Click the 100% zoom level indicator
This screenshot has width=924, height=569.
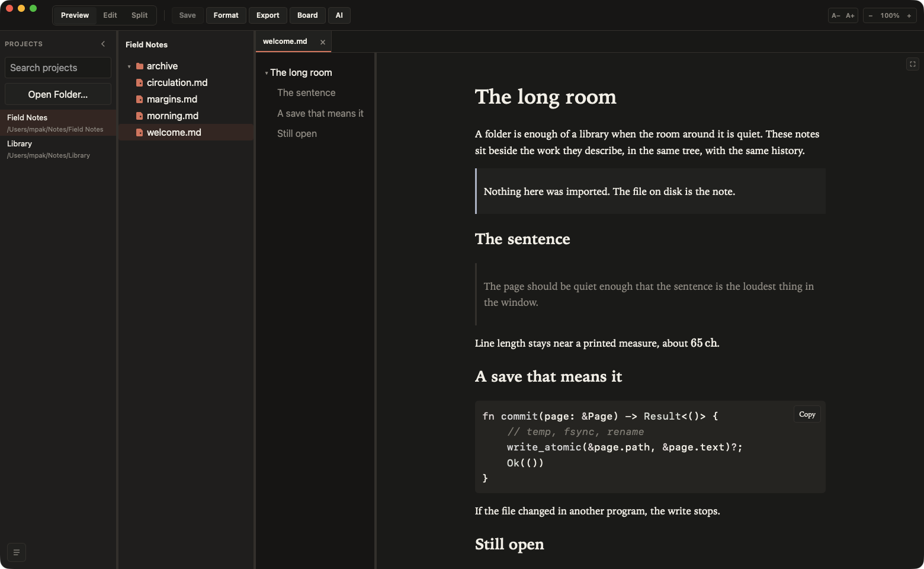(x=890, y=15)
